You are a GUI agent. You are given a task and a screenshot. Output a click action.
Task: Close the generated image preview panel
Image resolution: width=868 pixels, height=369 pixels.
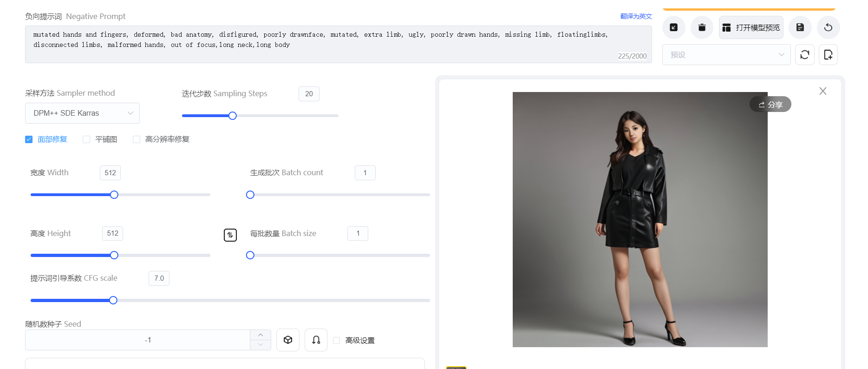pyautogui.click(x=822, y=91)
